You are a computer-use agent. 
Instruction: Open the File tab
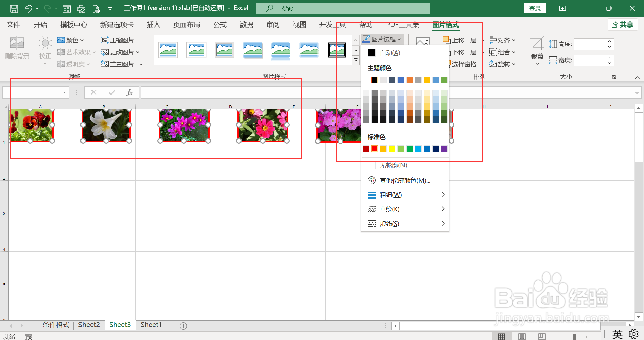(13, 25)
